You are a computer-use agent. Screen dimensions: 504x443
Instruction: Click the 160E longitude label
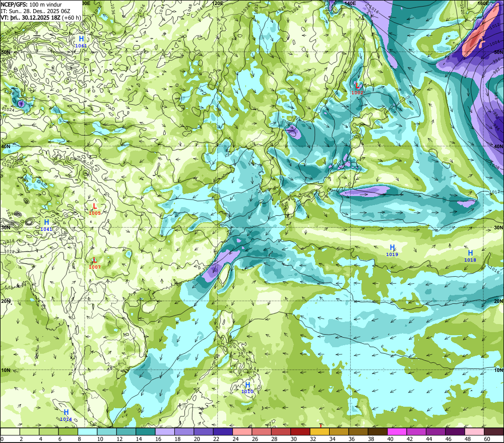pyautogui.click(x=483, y=3)
